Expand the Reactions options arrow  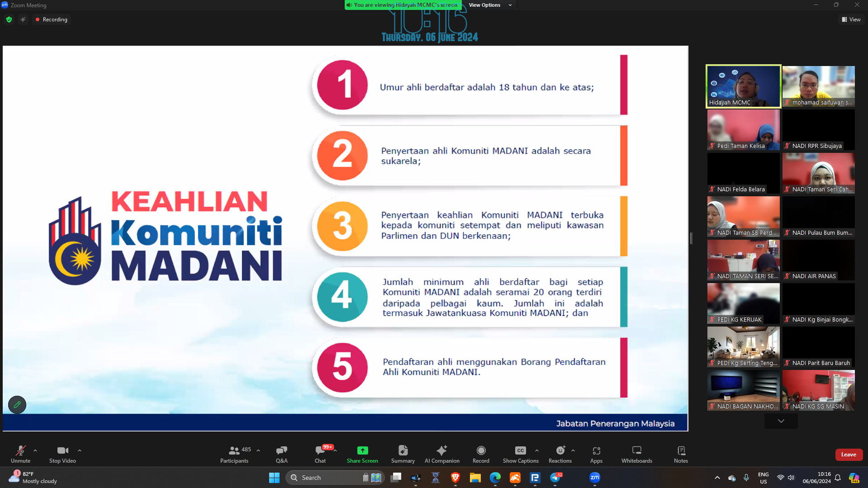(x=573, y=450)
